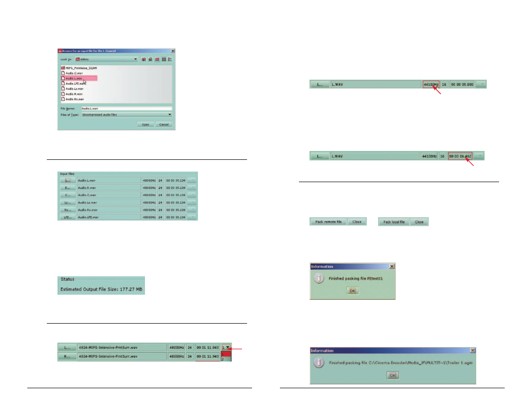Open channel dropdown on the Audio.Rs.wav row
The image size is (532, 415).
coord(192,210)
